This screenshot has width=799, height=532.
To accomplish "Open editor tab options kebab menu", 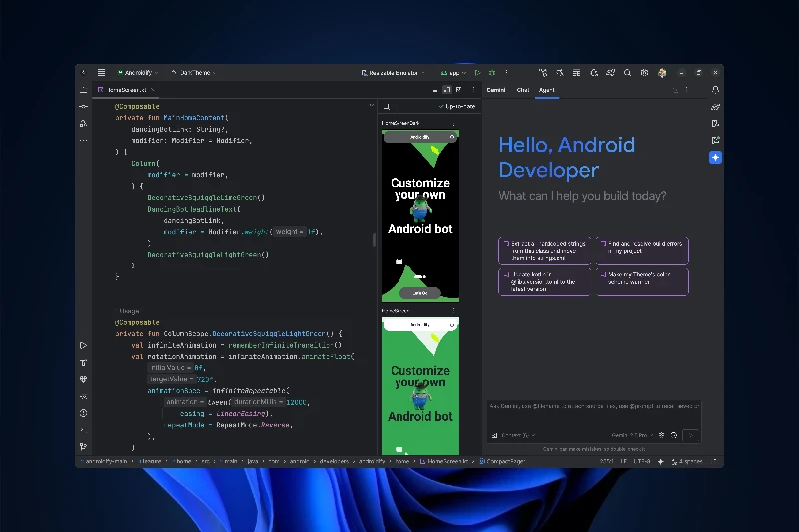I will pos(473,90).
